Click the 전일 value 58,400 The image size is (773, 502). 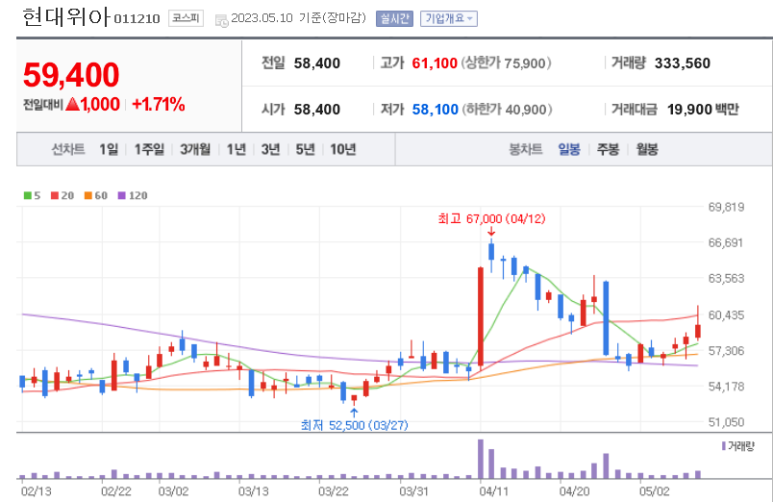pyautogui.click(x=317, y=63)
